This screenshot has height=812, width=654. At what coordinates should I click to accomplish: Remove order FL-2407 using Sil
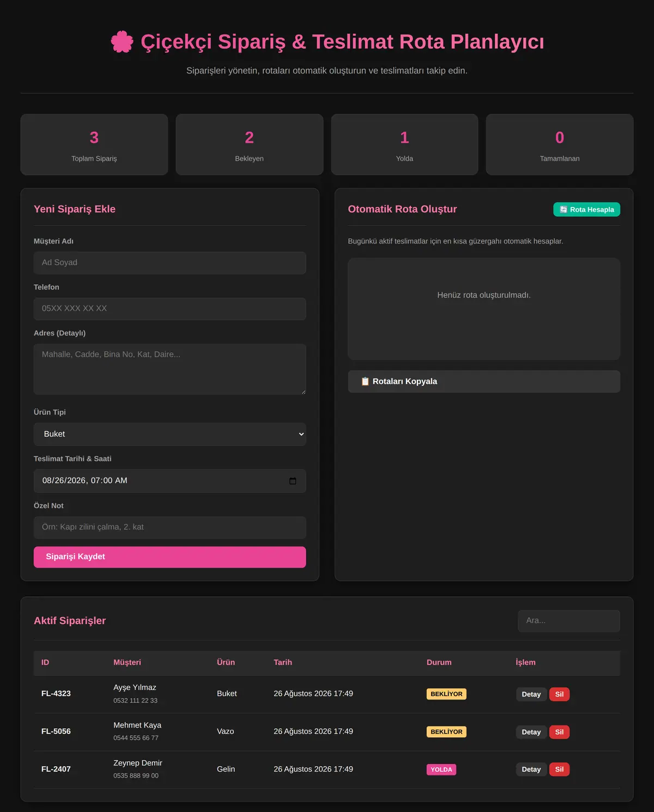(x=559, y=770)
